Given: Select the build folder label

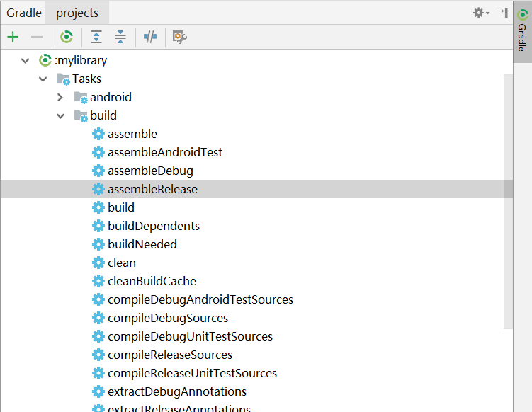Looking at the screenshot, I should [103, 115].
